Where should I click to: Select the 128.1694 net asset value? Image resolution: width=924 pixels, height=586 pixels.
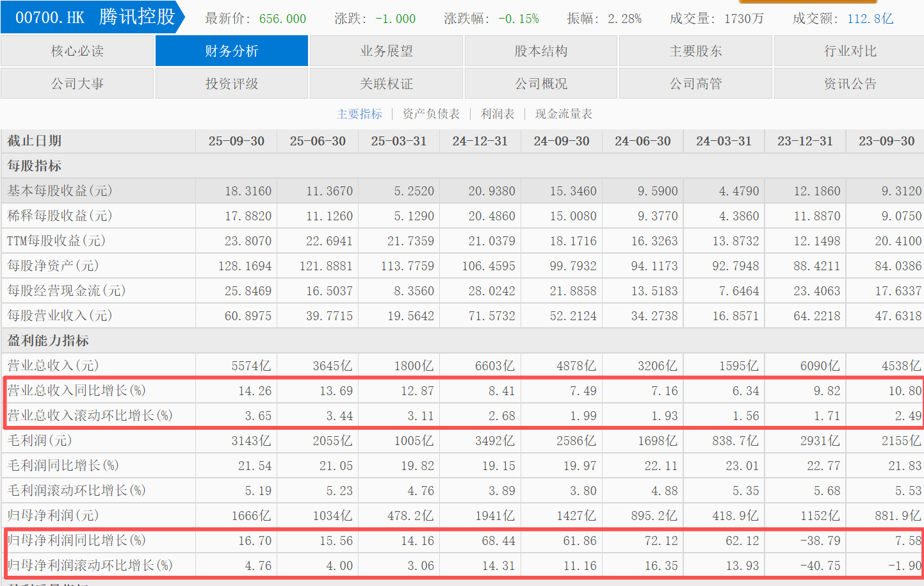point(245,266)
